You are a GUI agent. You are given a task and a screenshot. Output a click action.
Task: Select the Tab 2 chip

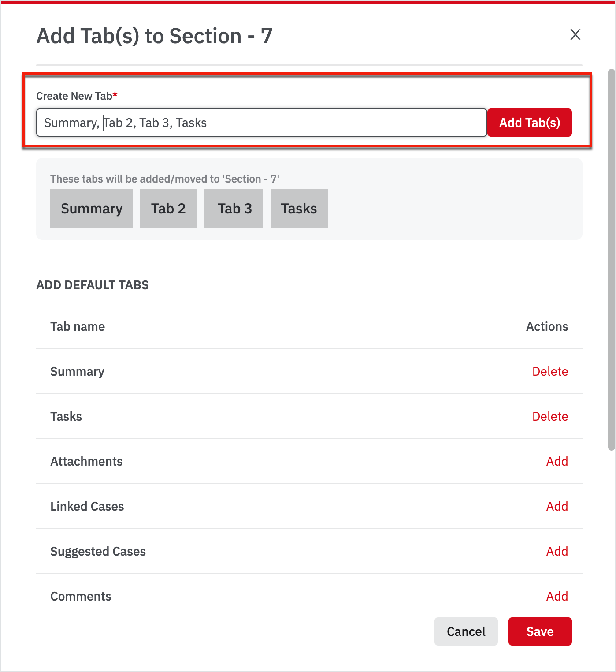coord(168,208)
